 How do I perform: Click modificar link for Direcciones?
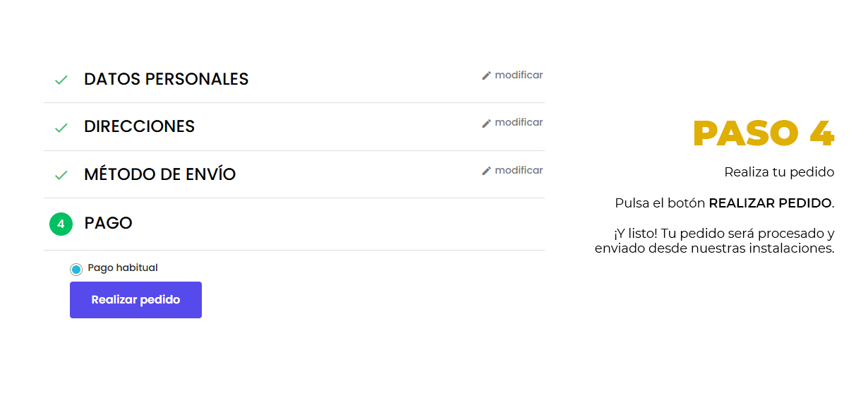point(519,123)
